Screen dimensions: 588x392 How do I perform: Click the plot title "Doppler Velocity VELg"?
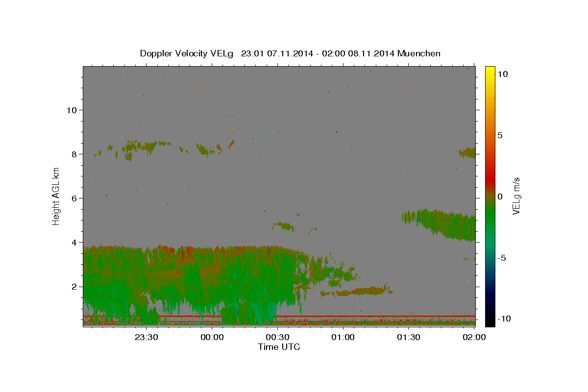coord(187,53)
